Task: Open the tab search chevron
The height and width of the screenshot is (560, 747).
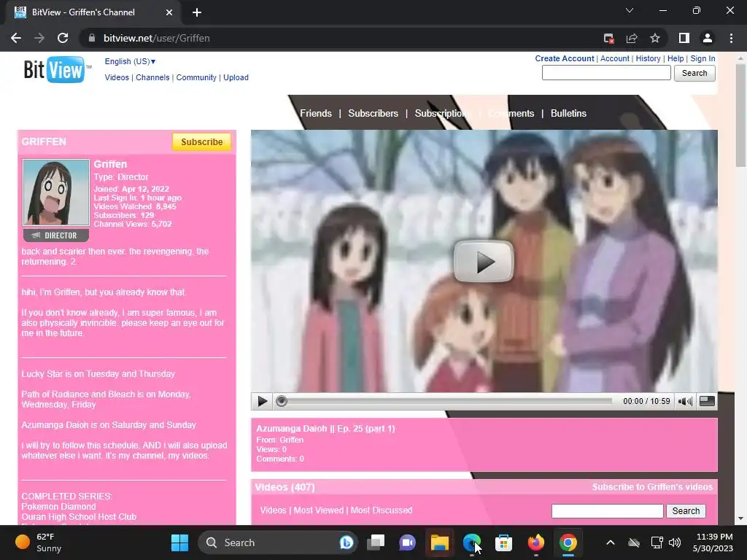Action: point(630,10)
